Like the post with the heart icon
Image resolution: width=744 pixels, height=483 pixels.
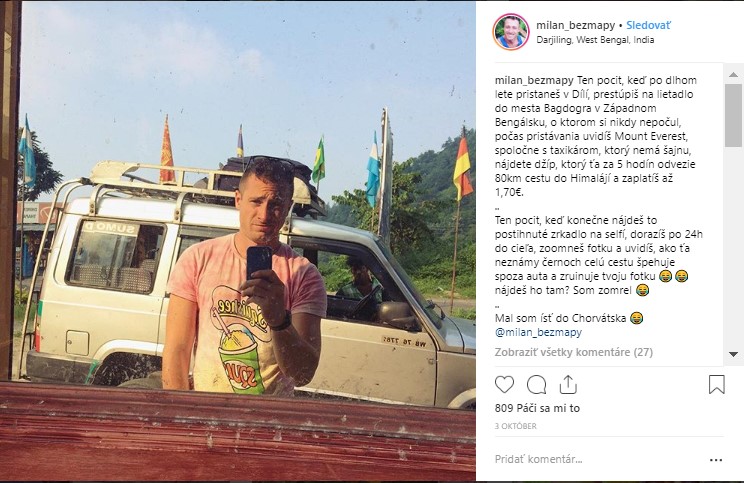pos(505,384)
